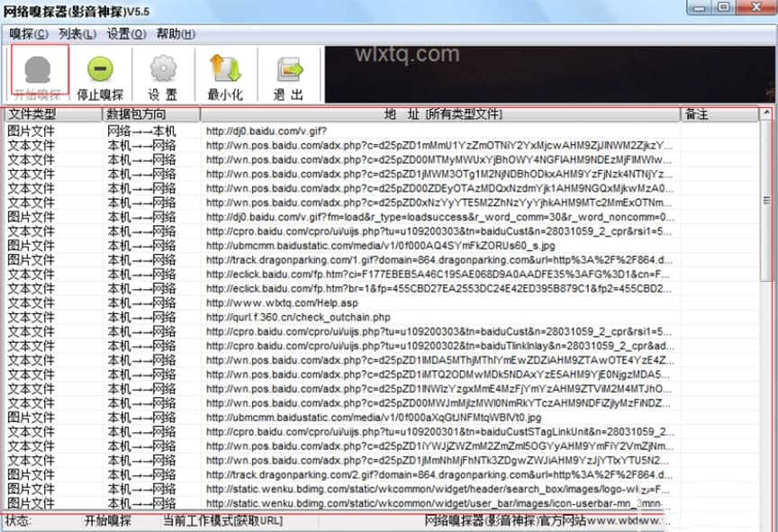The width and height of the screenshot is (778, 532).
Task: Select ubmcmm.baidustatic.com 0f000aXqGtJNFMtqWBlVt0.jpg row
Action: (x=382, y=418)
